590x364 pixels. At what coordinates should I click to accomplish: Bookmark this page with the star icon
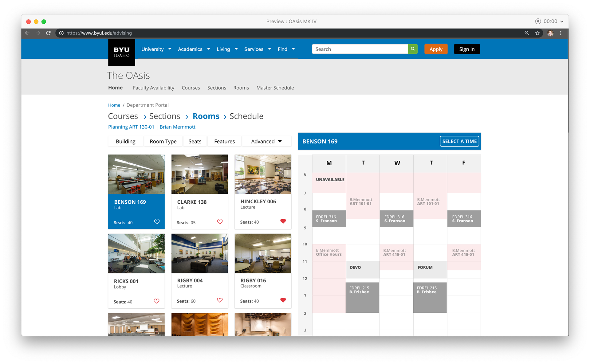point(537,33)
